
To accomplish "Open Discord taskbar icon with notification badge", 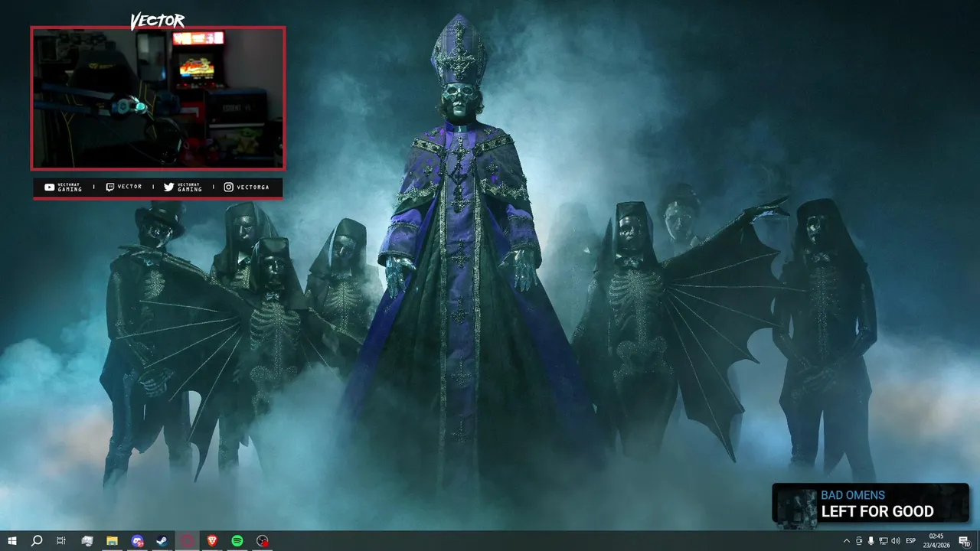I will [137, 541].
